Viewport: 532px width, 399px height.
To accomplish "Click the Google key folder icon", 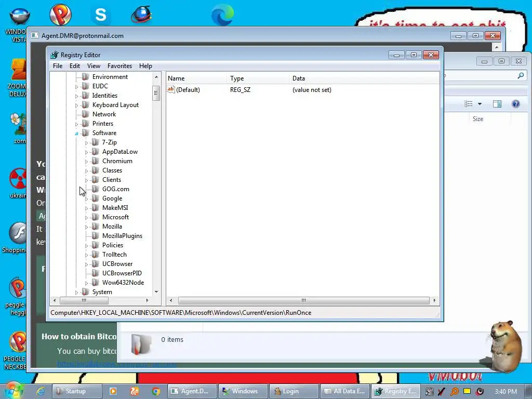I will pyautogui.click(x=96, y=198).
